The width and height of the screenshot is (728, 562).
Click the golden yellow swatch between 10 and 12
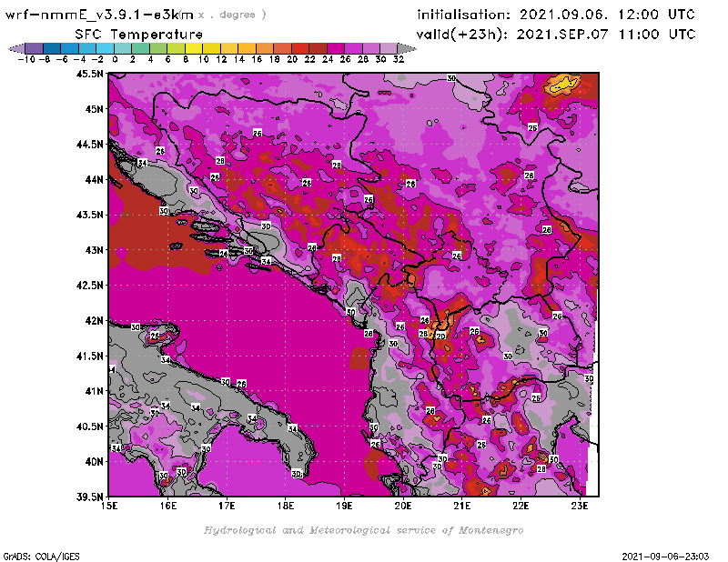(211, 48)
